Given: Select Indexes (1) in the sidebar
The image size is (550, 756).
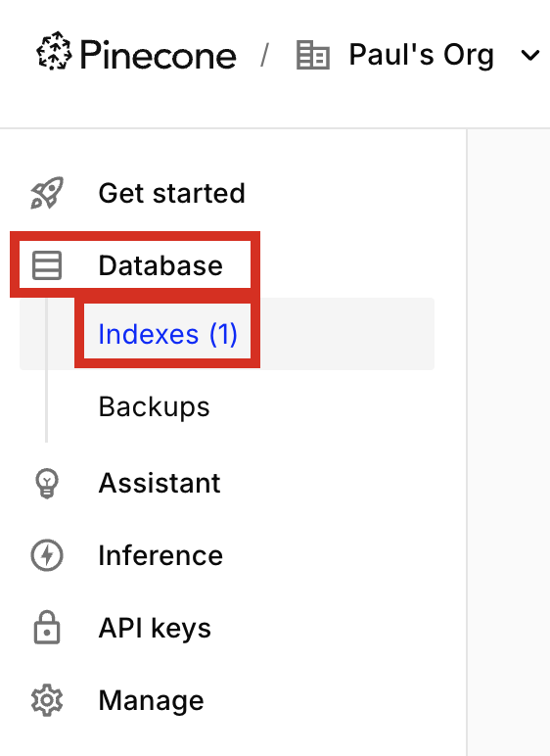Looking at the screenshot, I should (x=167, y=334).
